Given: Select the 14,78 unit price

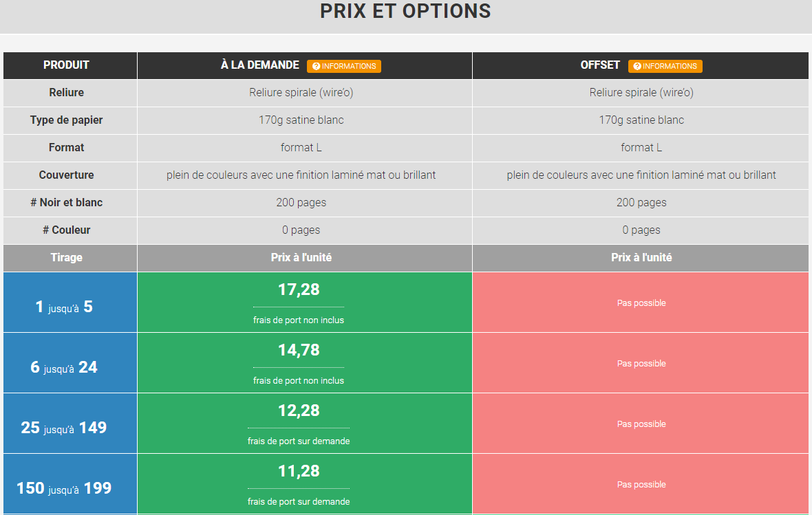Looking at the screenshot, I should [299, 350].
